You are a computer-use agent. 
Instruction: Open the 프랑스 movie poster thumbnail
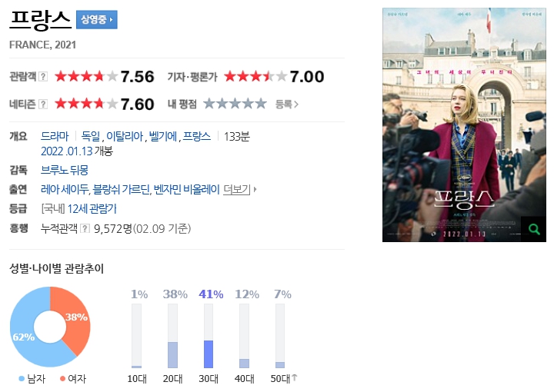[x=464, y=125]
